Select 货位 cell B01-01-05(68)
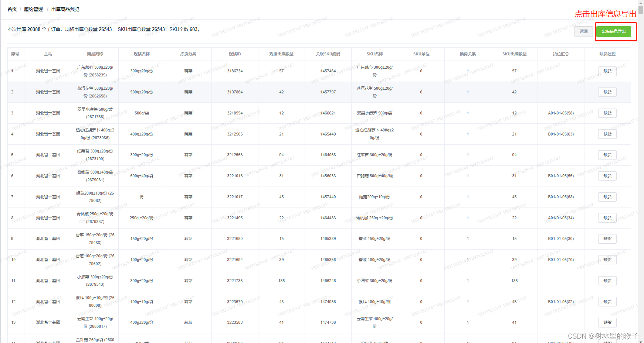The height and width of the screenshot is (343, 644). coord(561,197)
